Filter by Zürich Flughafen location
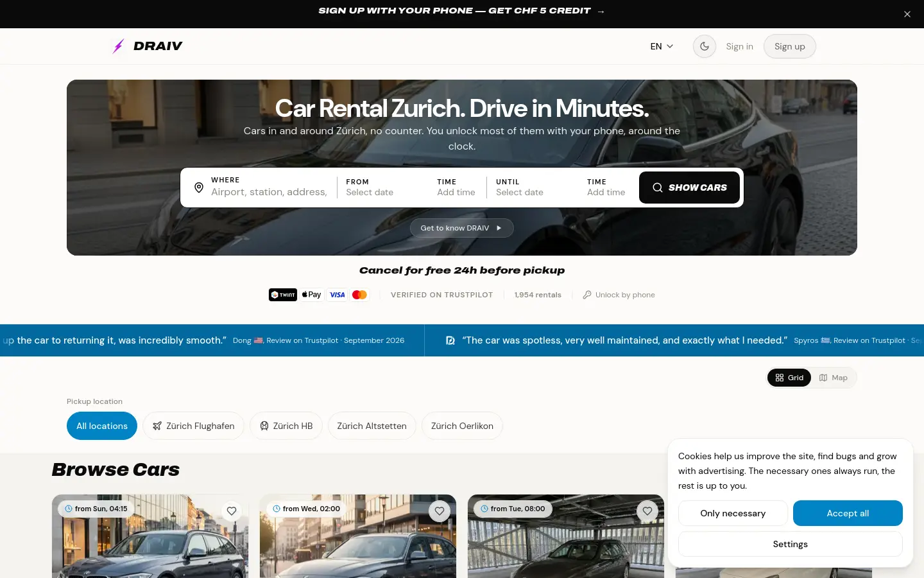Image resolution: width=924 pixels, height=578 pixels. pos(193,426)
